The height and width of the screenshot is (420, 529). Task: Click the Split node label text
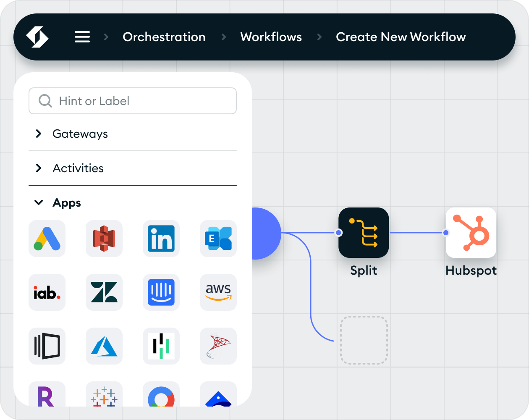[x=364, y=270]
